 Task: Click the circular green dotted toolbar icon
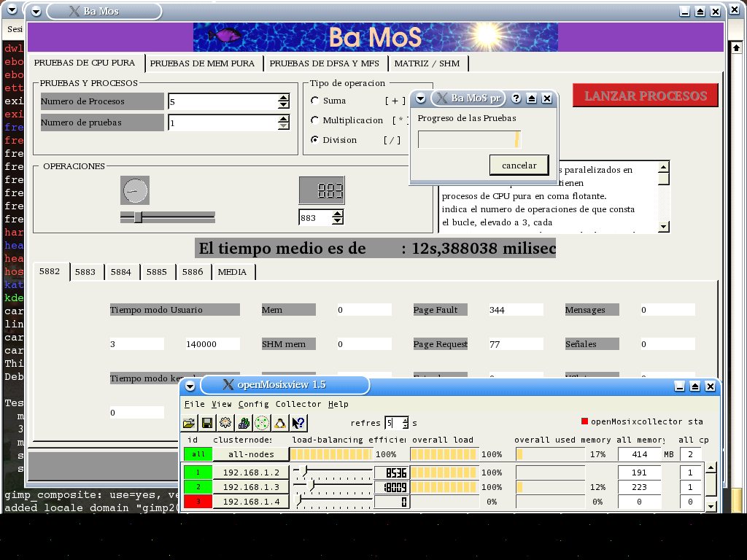(261, 423)
